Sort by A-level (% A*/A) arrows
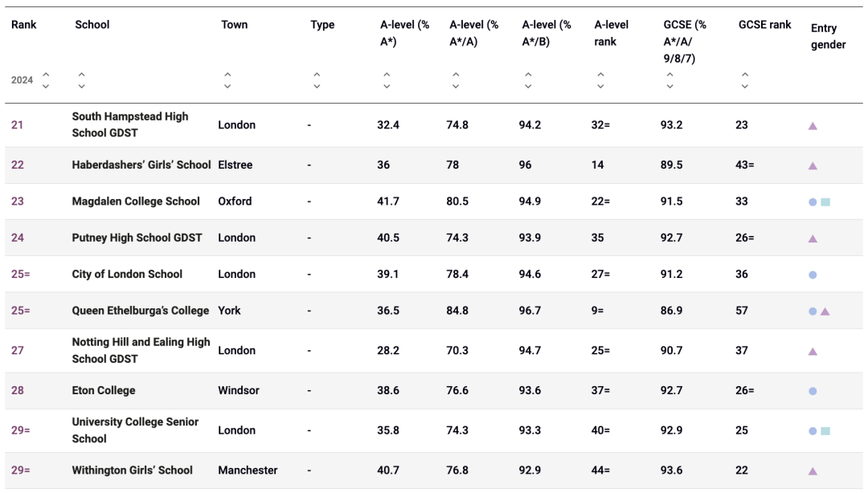The image size is (868, 493). (456, 80)
